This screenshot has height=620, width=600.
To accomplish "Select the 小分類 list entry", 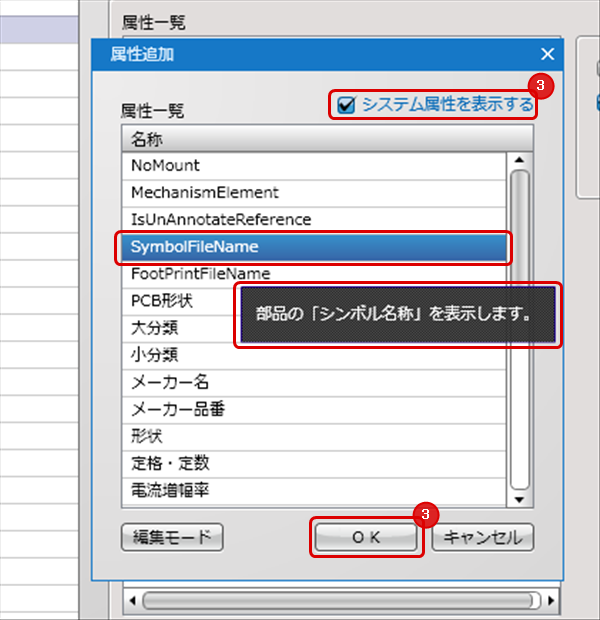I will click(154, 354).
